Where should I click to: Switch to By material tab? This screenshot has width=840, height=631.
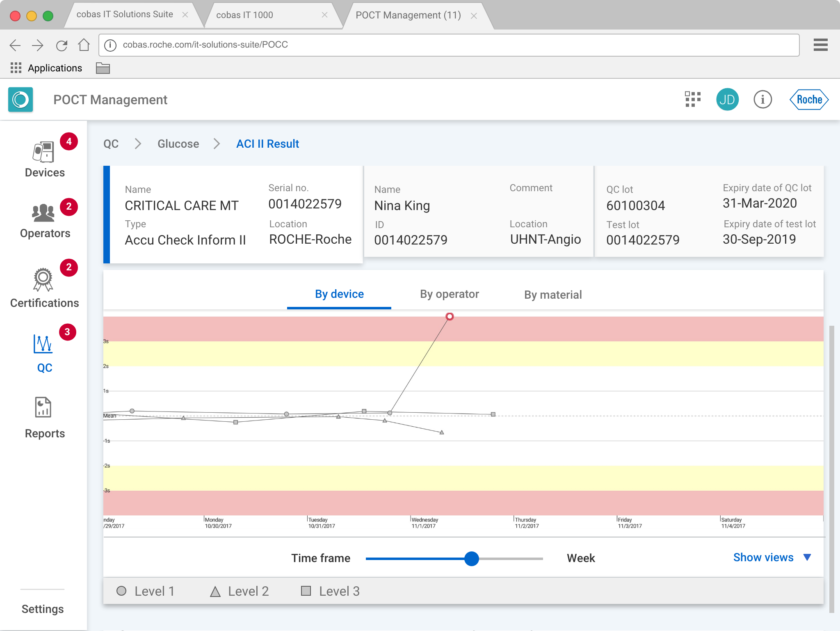pos(552,295)
